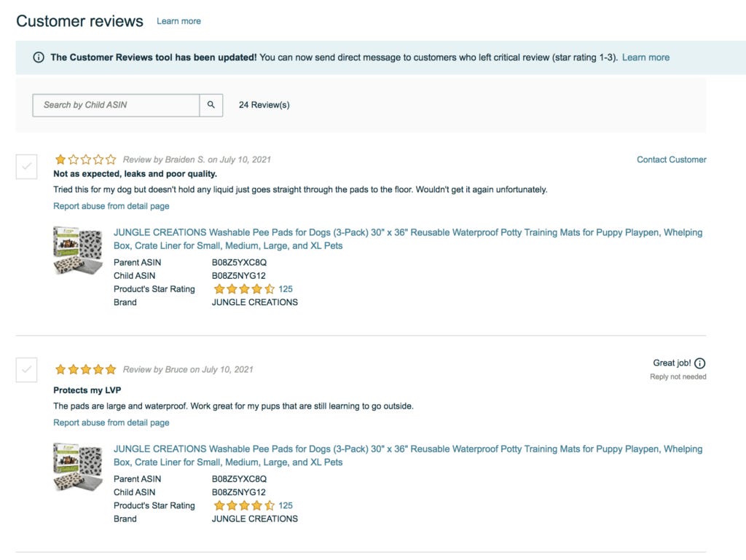Click 'Learn more' in the banner message
Image resolution: width=746 pixels, height=560 pixels.
point(646,57)
